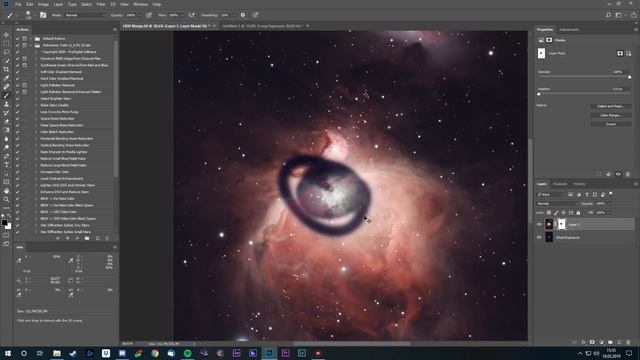Open the Smoothing dropdown in options bar
Viewport: 640px width, 360px height.
pyautogui.click(x=234, y=15)
